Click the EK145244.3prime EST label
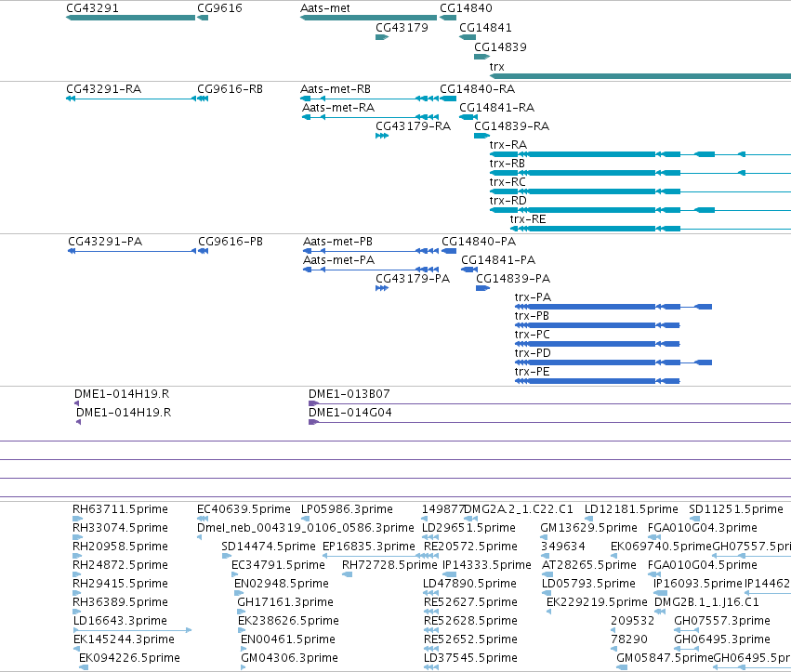The image size is (791, 672). tap(125, 639)
